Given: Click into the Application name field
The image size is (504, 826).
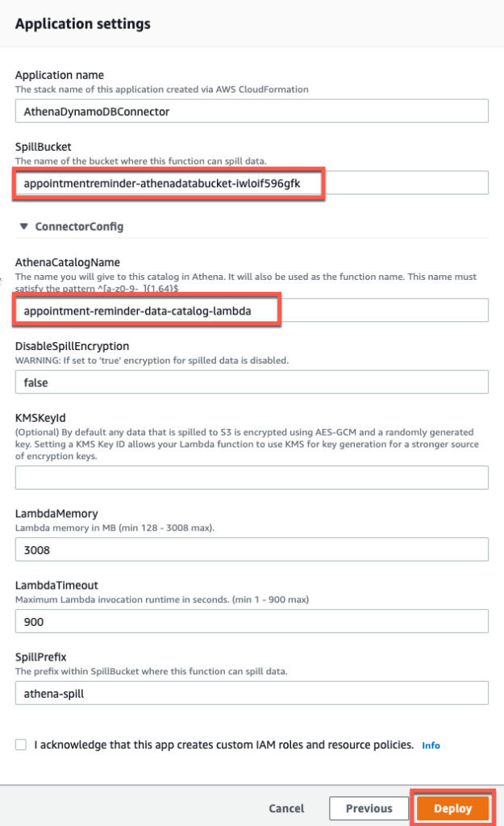Looking at the screenshot, I should [250, 111].
